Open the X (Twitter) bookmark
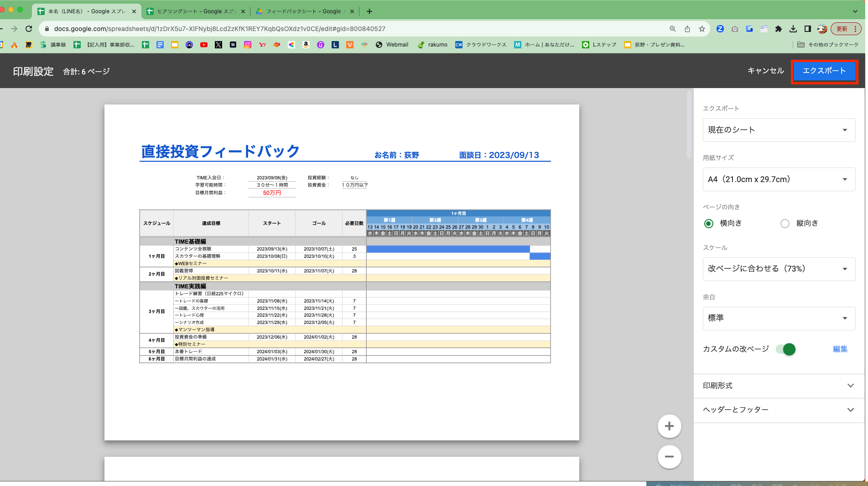The image size is (868, 486). [x=218, y=44]
